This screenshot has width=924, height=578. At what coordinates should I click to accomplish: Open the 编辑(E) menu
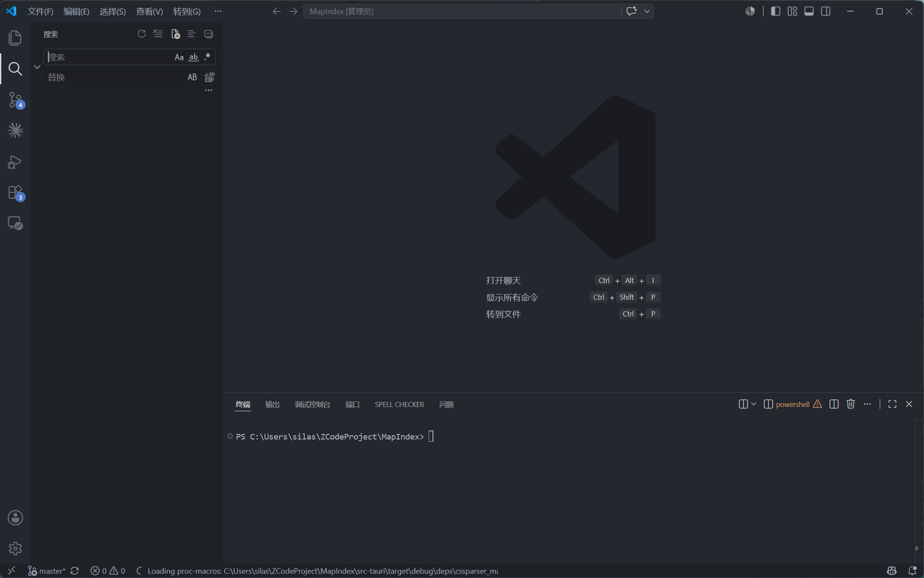pos(77,12)
